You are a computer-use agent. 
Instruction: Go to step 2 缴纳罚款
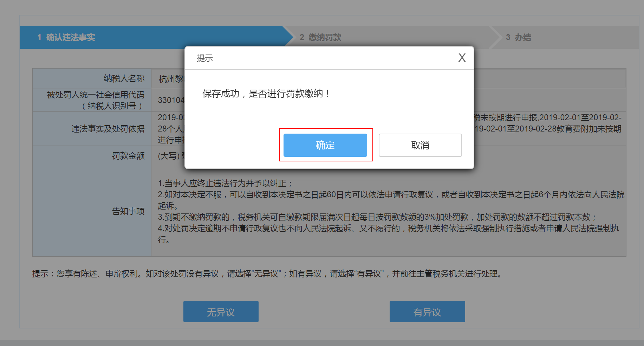point(320,37)
